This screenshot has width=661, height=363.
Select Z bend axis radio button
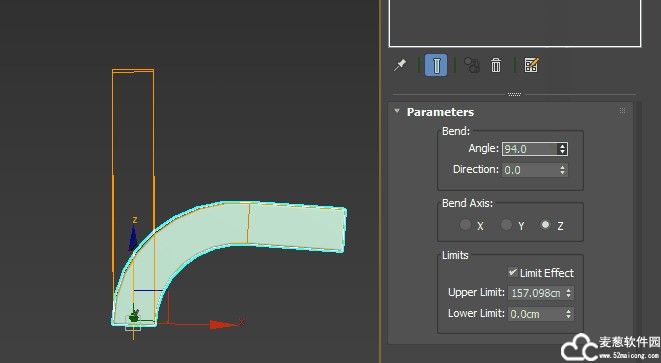[545, 225]
